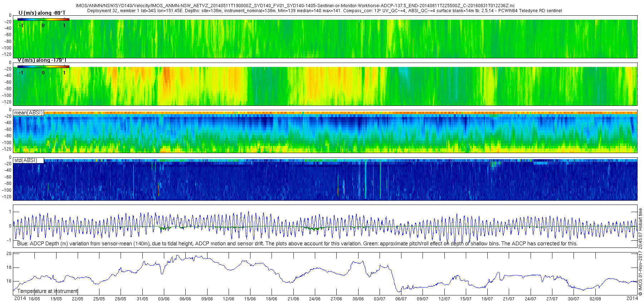644x304 pixels.
Task: Select the std(ABSI) panel label
Action: click(26, 160)
